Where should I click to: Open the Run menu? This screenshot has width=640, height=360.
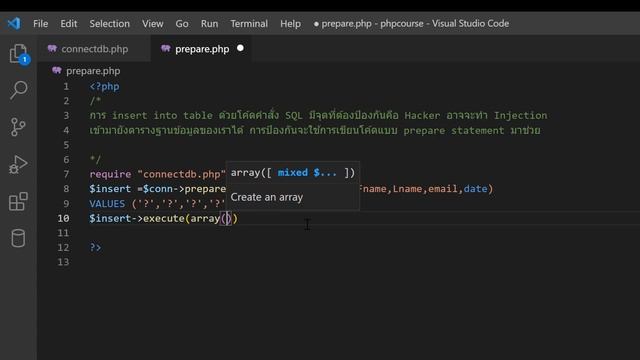[x=209, y=24]
